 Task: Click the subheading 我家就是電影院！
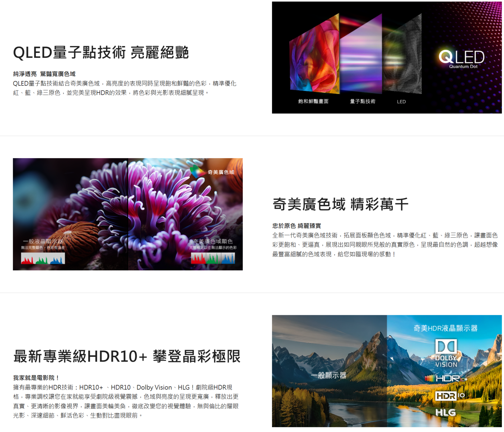36,378
